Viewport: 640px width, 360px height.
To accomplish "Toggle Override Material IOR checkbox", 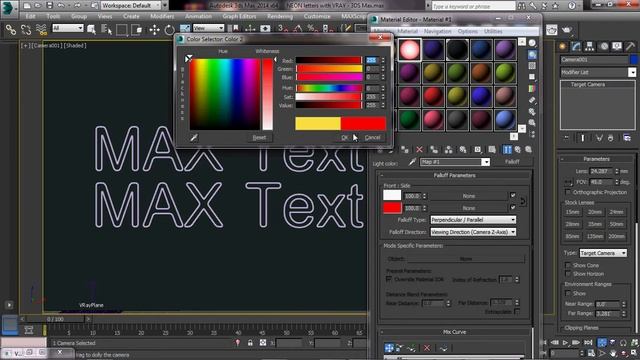I will pos(389,279).
